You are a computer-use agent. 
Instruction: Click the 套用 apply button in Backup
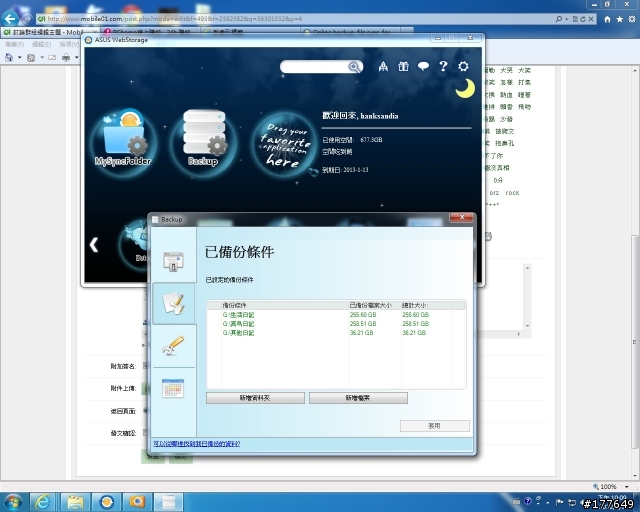pyautogui.click(x=435, y=426)
